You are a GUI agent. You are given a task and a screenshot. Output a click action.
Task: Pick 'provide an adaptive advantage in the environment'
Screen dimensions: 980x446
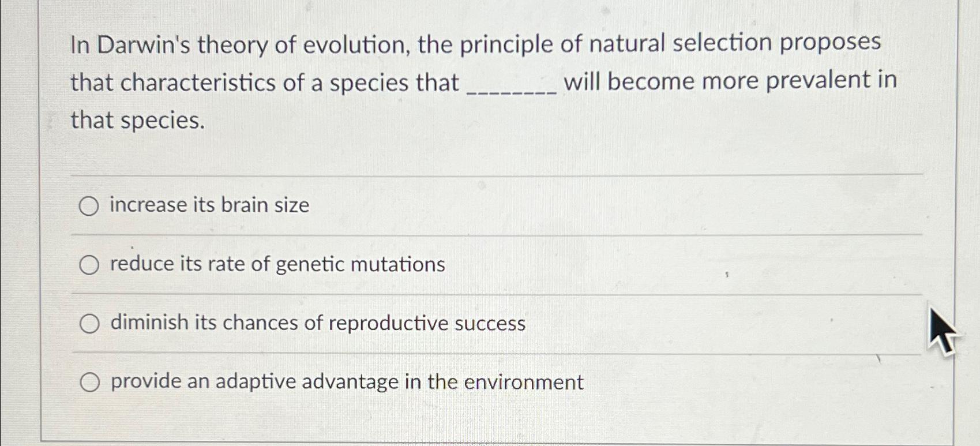click(89, 382)
